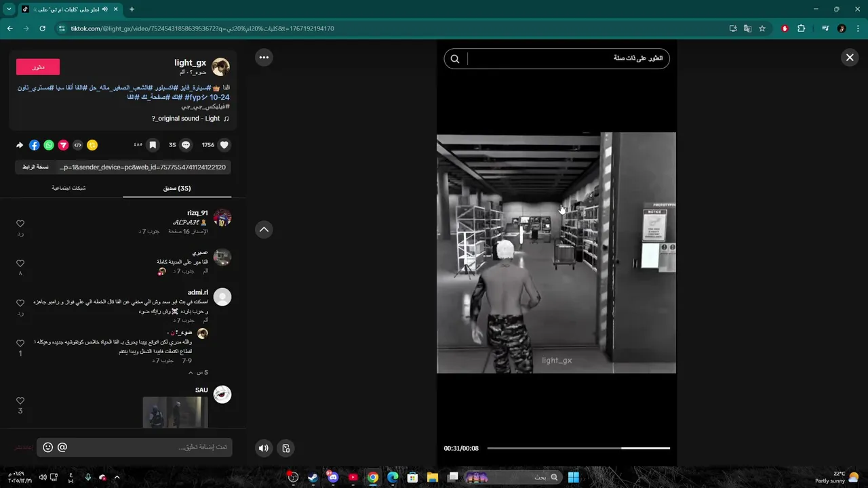Share the video to Facebook
The height and width of the screenshot is (488, 868).
(x=35, y=145)
